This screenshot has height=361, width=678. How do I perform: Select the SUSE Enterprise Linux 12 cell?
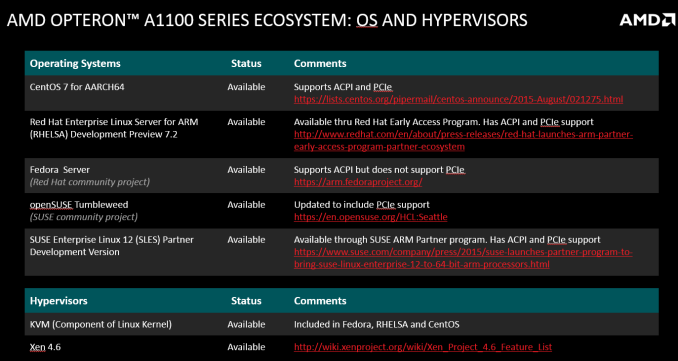(x=112, y=246)
